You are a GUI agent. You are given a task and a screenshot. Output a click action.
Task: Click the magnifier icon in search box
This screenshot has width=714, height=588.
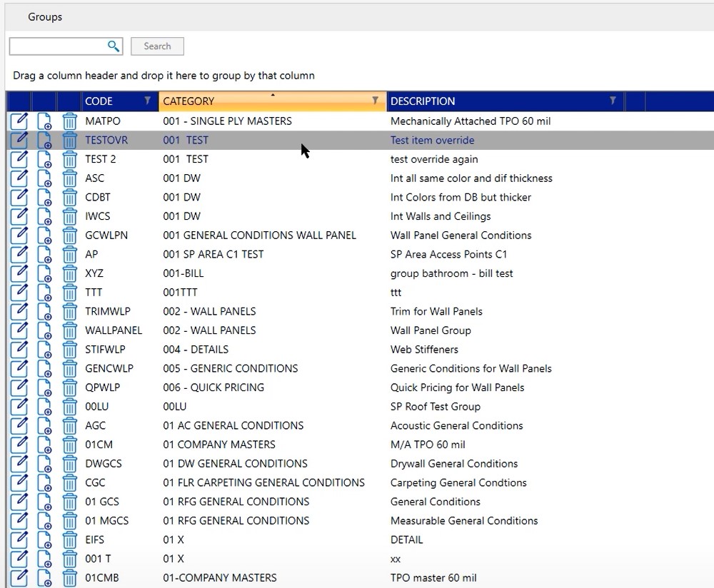[114, 46]
